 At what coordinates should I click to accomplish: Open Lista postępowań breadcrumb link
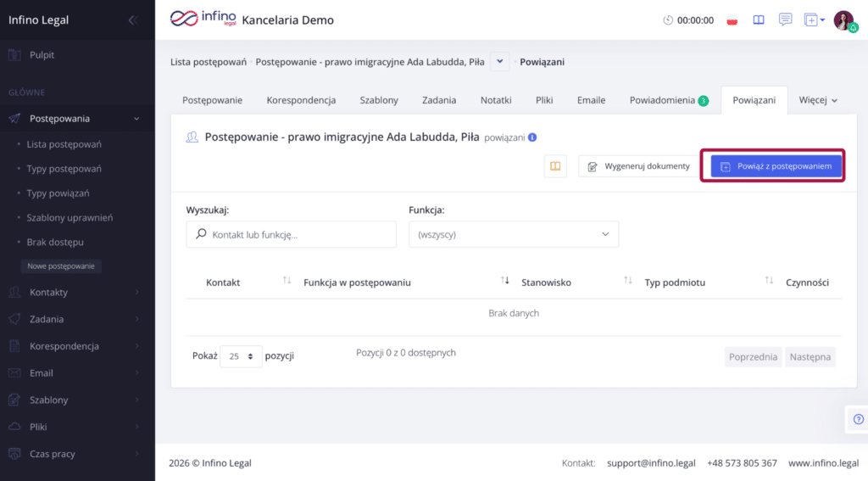[209, 62]
